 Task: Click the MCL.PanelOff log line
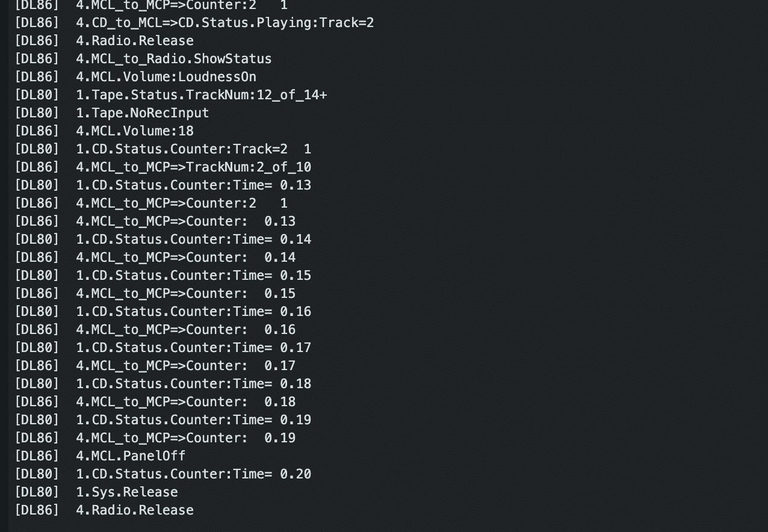(100, 456)
